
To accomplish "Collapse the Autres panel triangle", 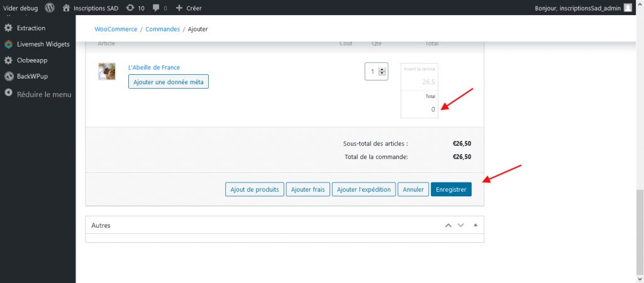I will point(475,225).
